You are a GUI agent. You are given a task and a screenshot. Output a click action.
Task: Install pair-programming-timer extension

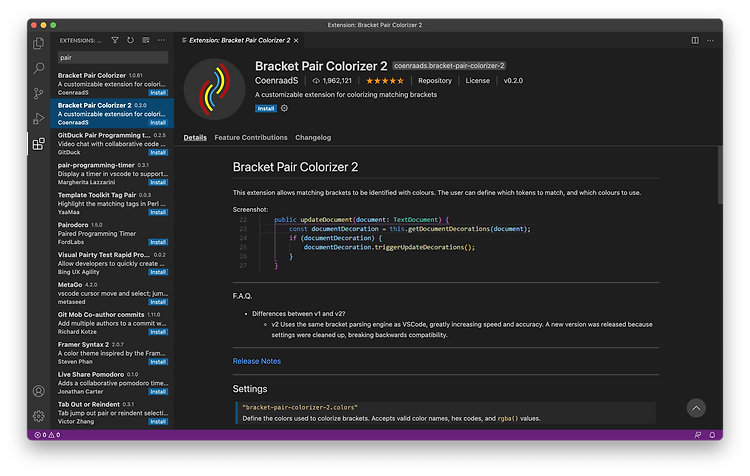point(158,182)
